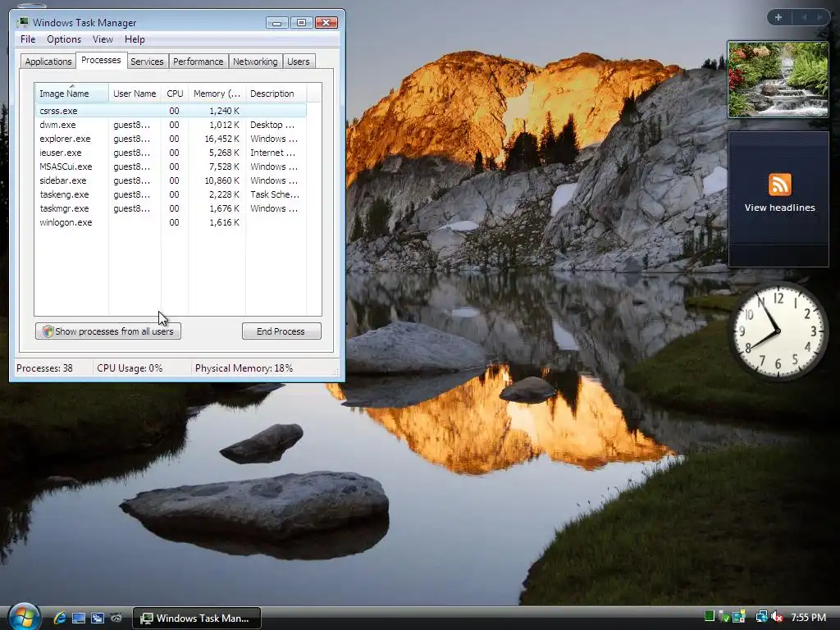Screen dimensions: 840x630
Task: Click the sidebar next gadgets arrow
Action: coord(819,17)
